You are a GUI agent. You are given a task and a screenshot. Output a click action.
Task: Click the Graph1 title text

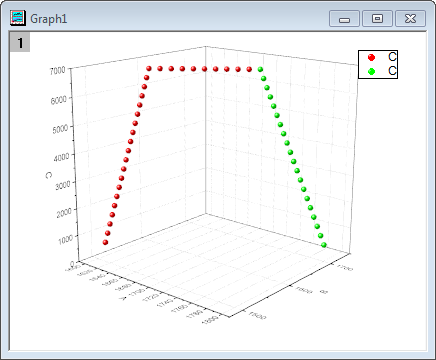[x=49, y=19]
